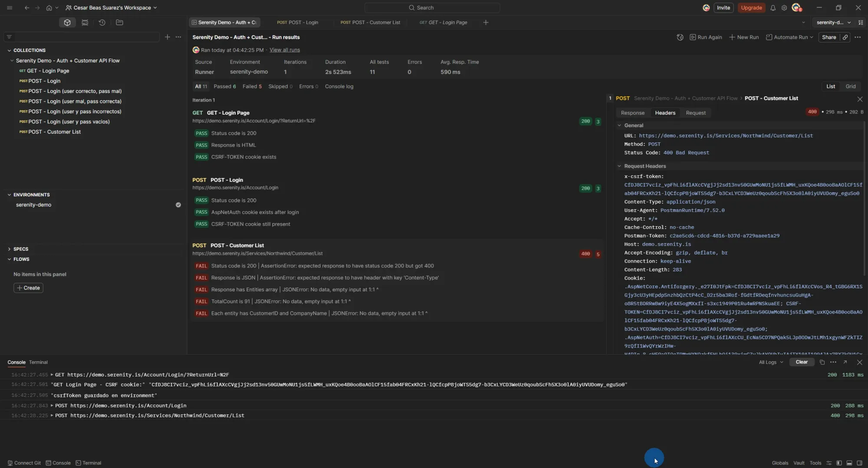Click the View all runs link
The image size is (868, 468).
click(284, 49)
